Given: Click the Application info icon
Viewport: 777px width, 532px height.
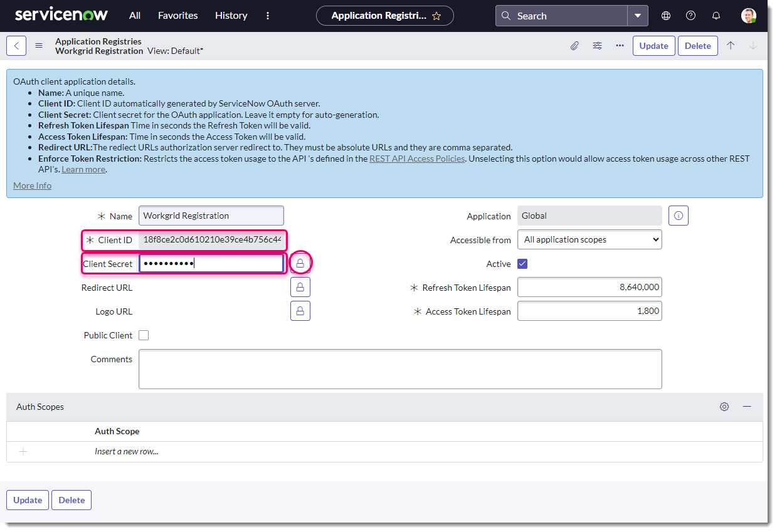Looking at the screenshot, I should [678, 216].
